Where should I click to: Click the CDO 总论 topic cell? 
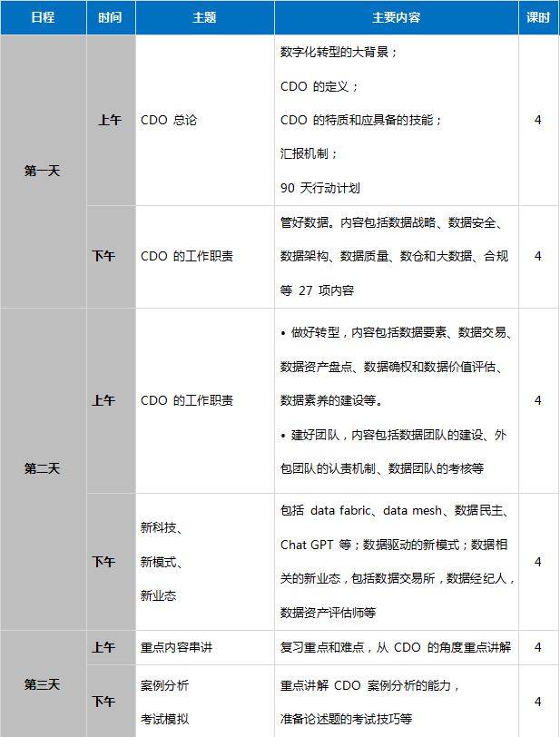point(169,120)
